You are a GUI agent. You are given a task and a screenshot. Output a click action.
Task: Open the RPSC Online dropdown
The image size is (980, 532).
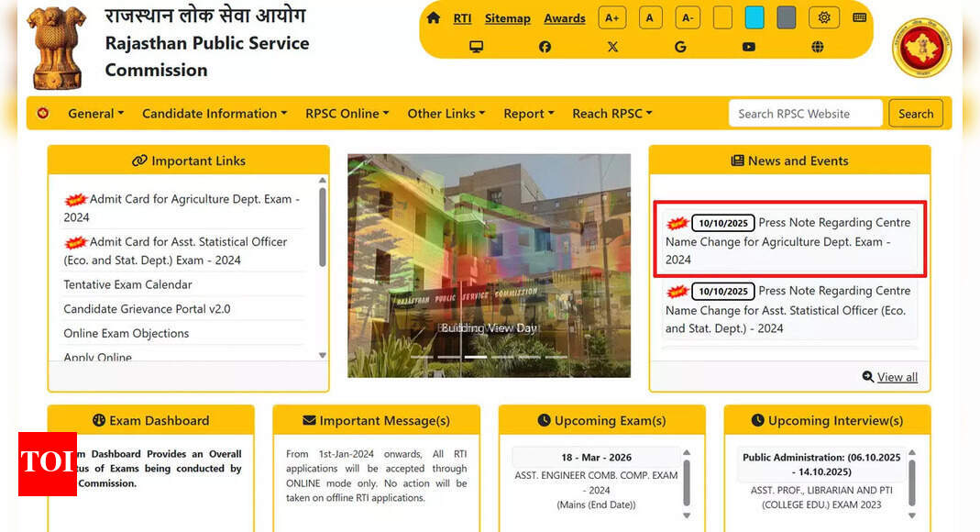tap(347, 113)
